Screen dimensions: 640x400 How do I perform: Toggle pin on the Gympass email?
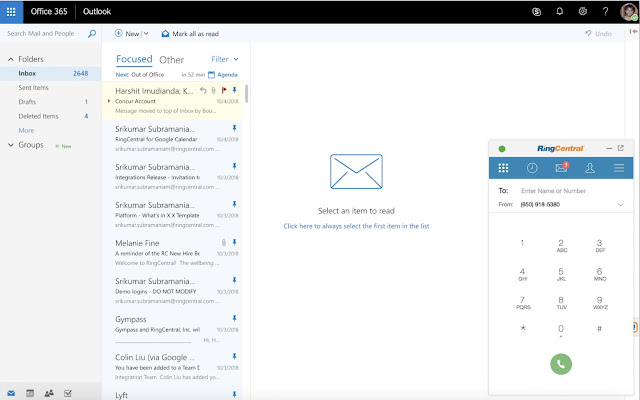(x=234, y=318)
